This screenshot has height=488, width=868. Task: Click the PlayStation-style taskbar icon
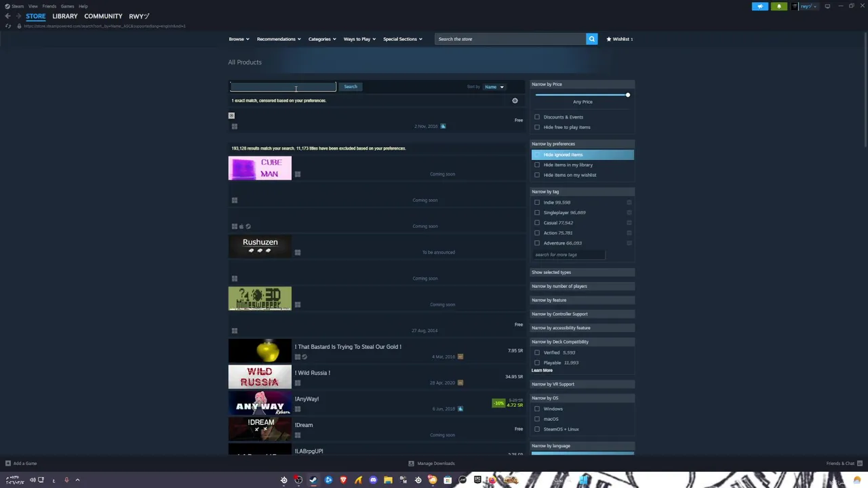pos(328,480)
